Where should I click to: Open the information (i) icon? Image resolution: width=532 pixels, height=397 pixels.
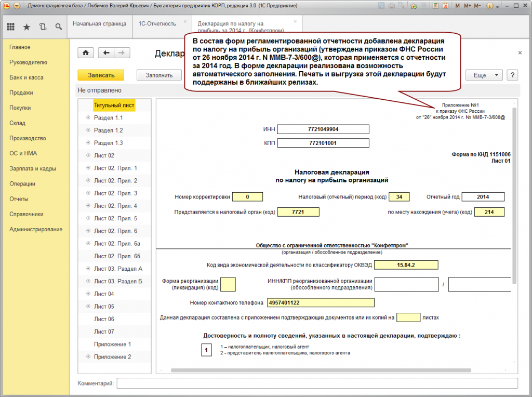pos(489,6)
